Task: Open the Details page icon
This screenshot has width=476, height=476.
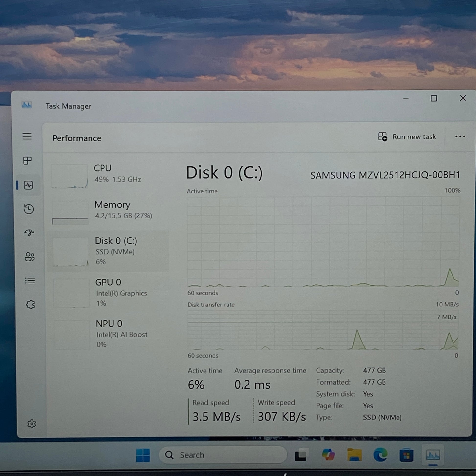Action: pyautogui.click(x=30, y=281)
